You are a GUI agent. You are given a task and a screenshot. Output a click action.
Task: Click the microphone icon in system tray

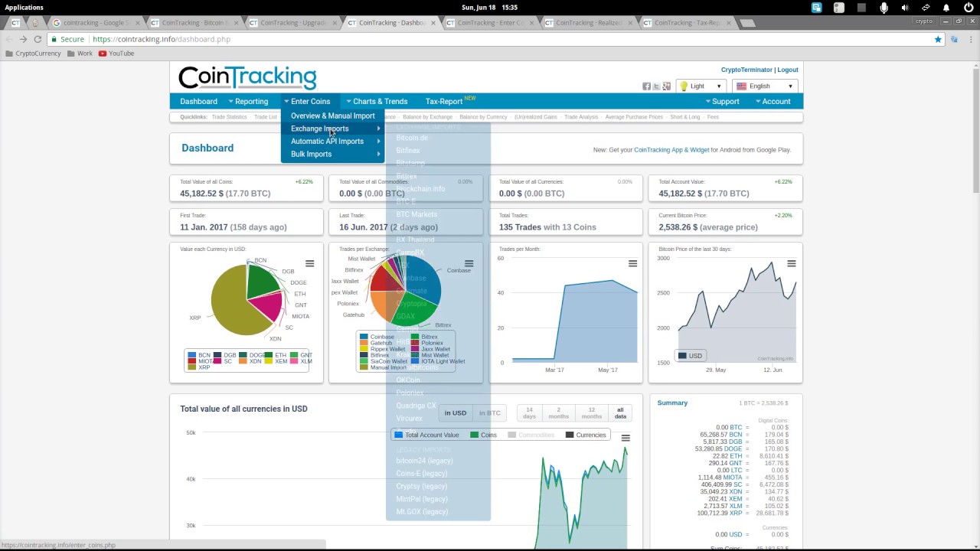pyautogui.click(x=884, y=8)
